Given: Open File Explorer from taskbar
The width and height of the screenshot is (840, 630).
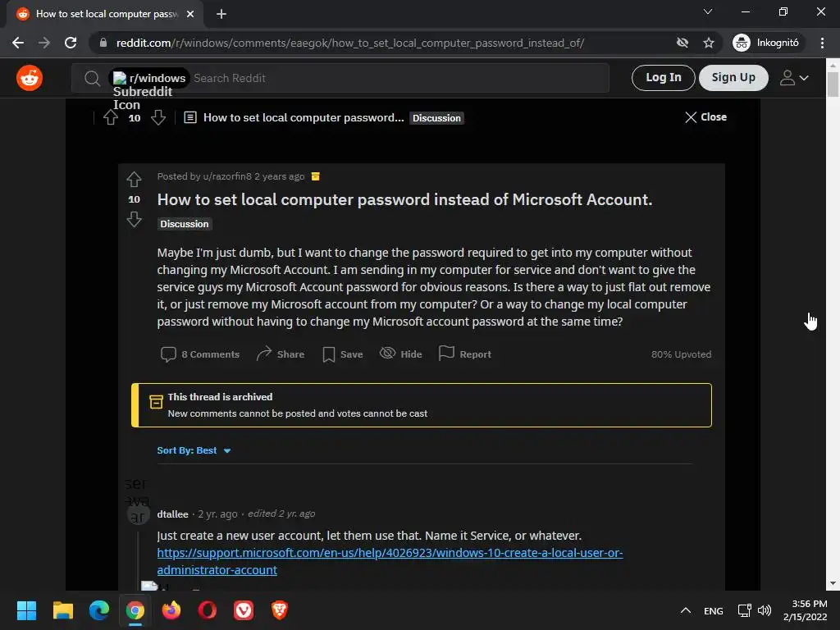Looking at the screenshot, I should pos(62,610).
